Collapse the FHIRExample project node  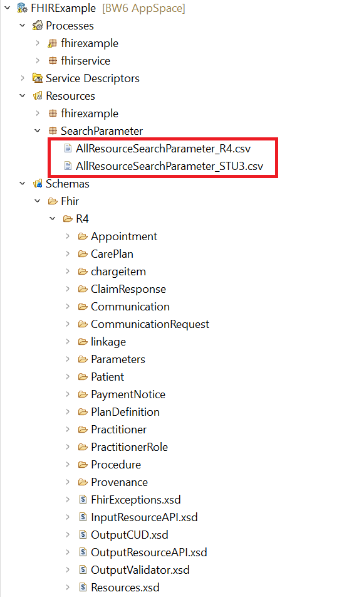point(8,8)
